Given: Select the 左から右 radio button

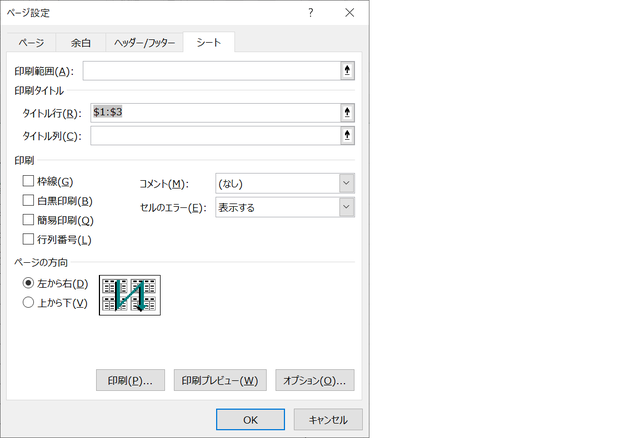Looking at the screenshot, I should coord(28,283).
